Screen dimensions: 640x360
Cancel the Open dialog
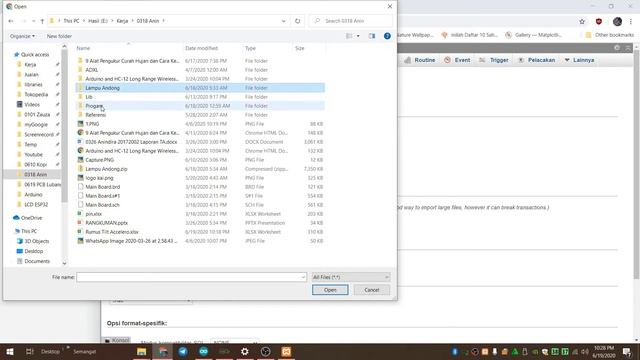[371, 290]
